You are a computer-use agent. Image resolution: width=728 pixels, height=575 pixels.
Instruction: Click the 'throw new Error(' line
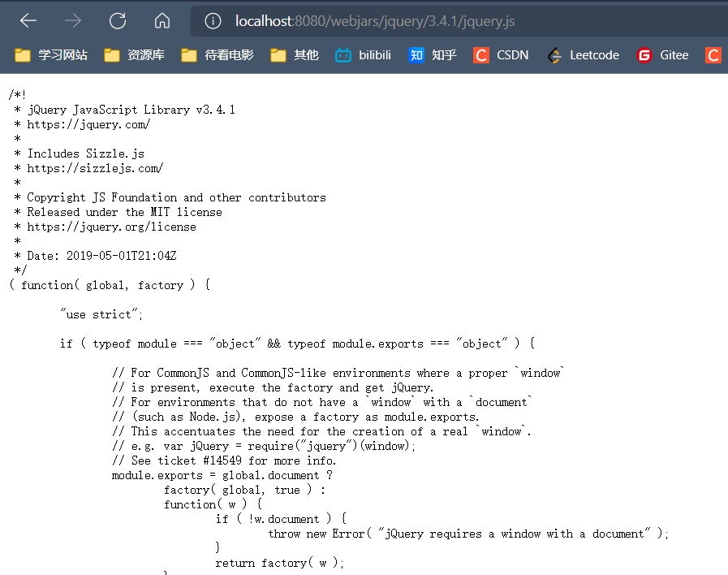pos(468,534)
